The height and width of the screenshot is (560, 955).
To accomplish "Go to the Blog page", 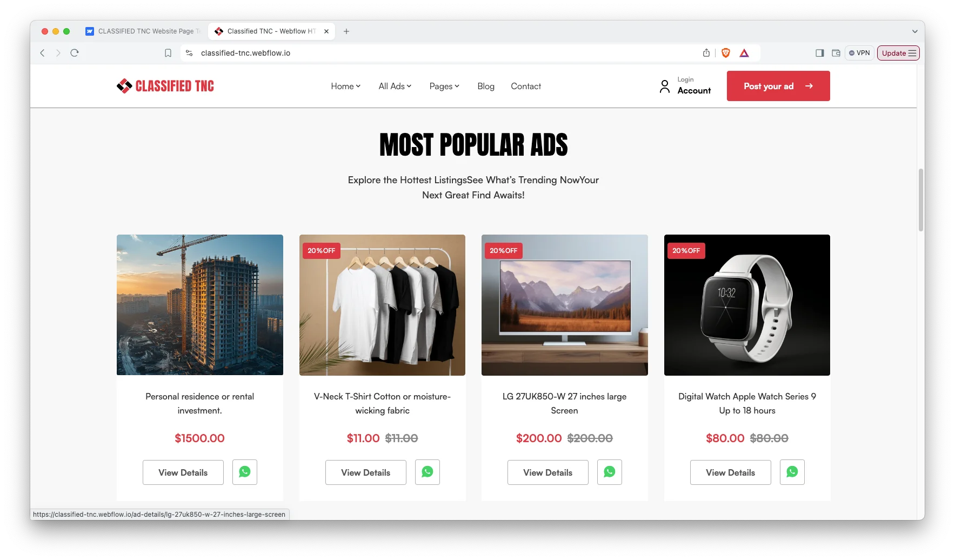I will [486, 86].
